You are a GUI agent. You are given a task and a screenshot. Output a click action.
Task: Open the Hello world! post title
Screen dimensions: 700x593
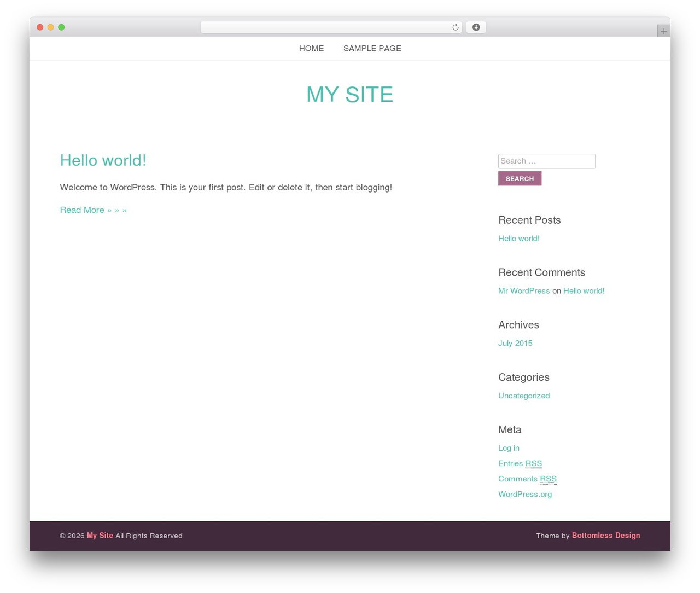pyautogui.click(x=103, y=160)
